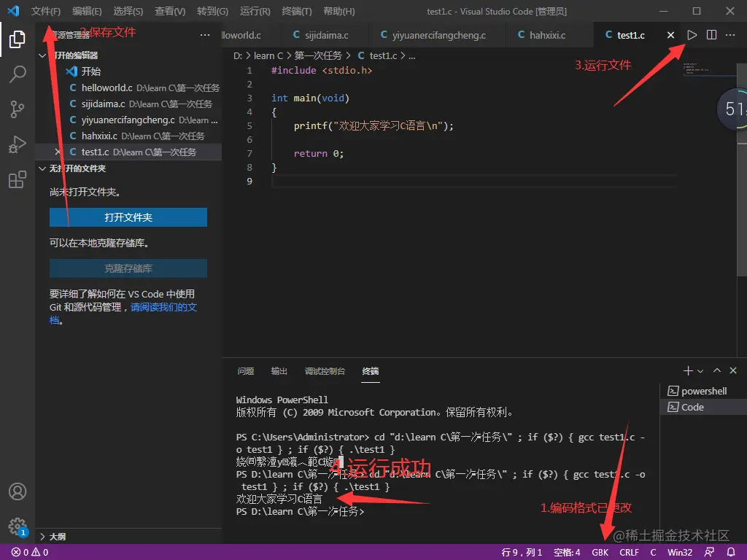Screen dimensions: 747x560
Task: Select hahxixi.c in open editors
Action: tap(128, 136)
